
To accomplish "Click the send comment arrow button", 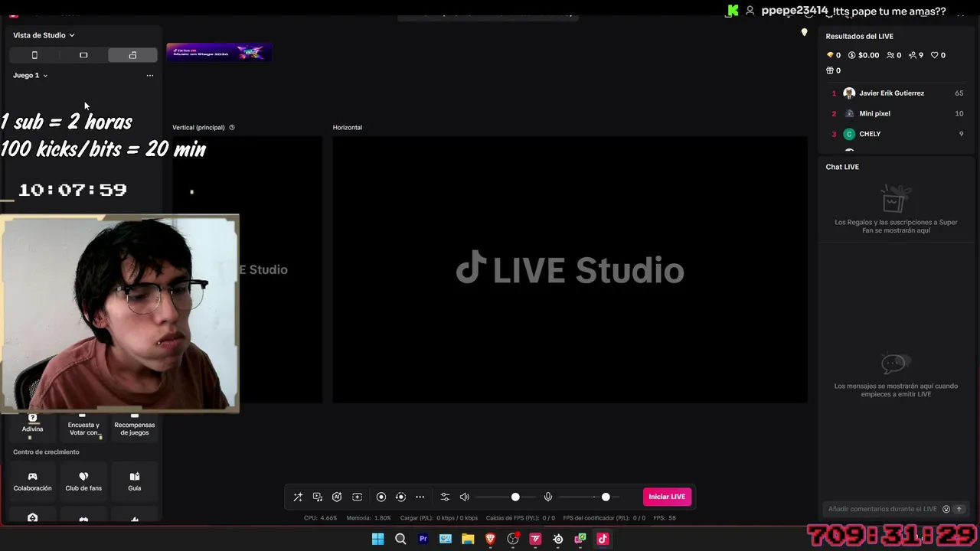I will tap(959, 509).
